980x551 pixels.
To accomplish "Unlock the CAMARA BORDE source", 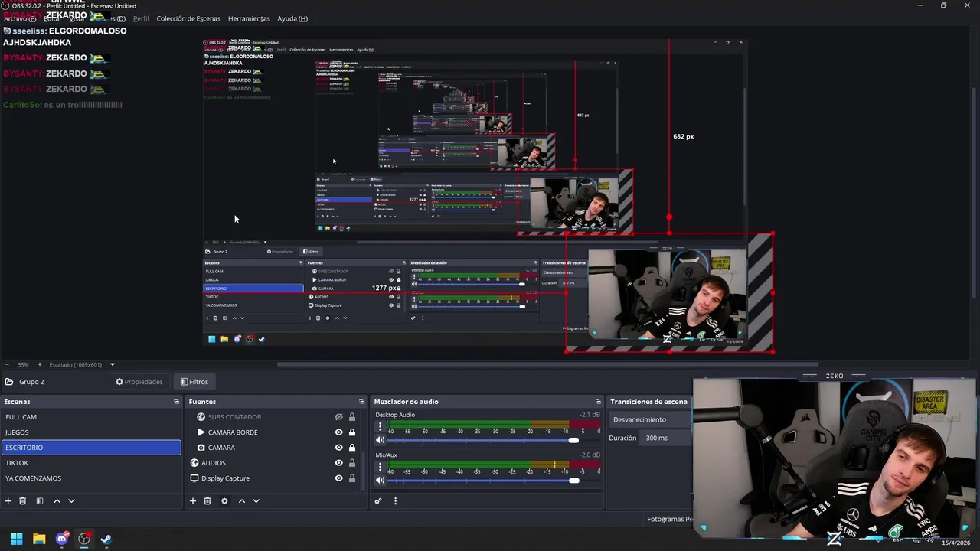I will (x=352, y=432).
